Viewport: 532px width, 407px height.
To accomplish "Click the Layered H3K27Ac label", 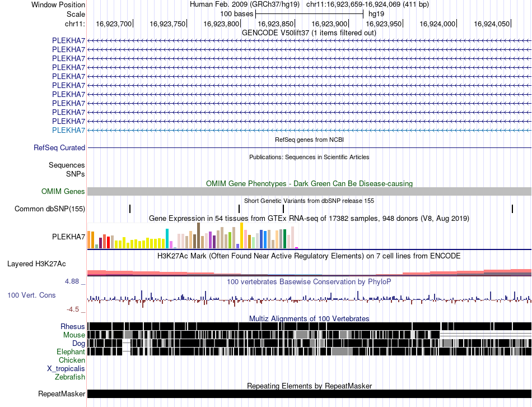I will pos(36,263).
